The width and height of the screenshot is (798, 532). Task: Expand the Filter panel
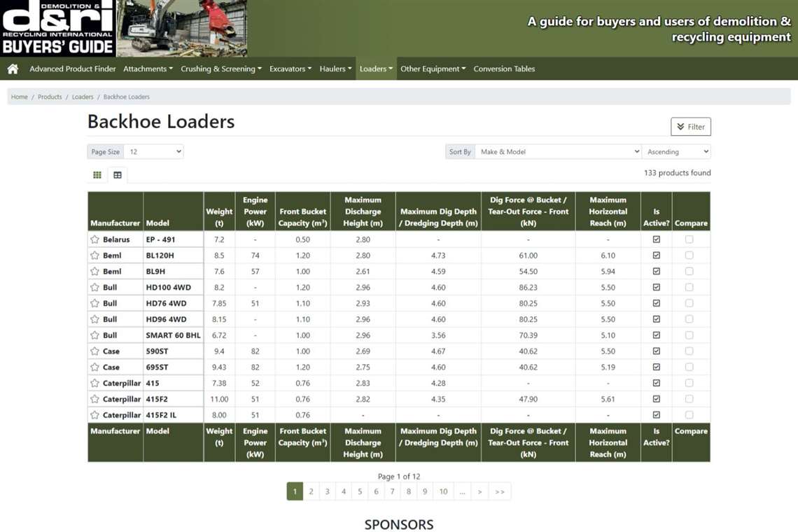pos(691,127)
